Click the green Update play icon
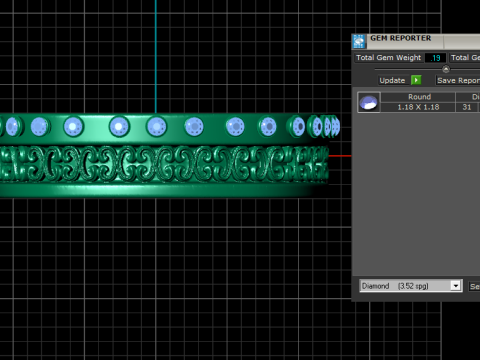 416,80
